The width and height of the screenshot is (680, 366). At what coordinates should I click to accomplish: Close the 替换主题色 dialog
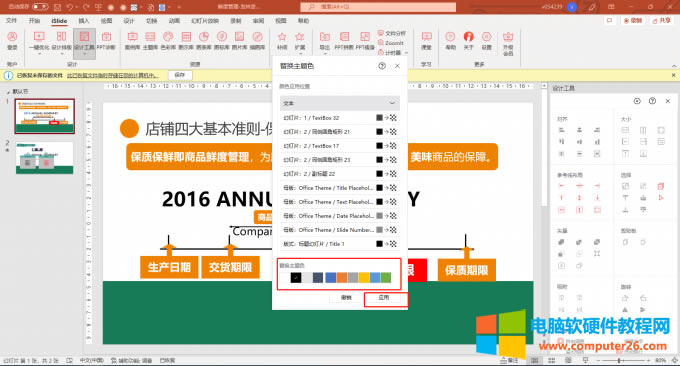point(397,66)
